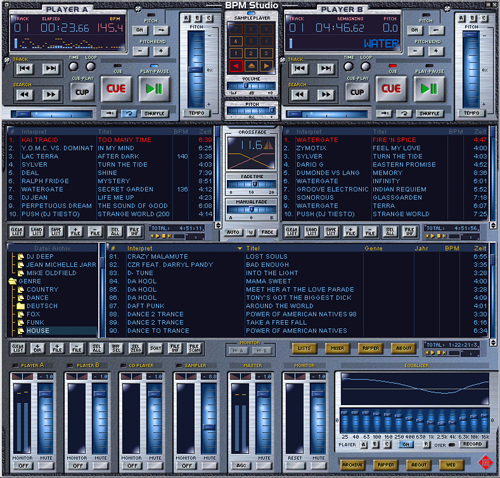Click the eject button in Sampleplayer
This screenshot has width=500, height=478.
tap(251, 66)
